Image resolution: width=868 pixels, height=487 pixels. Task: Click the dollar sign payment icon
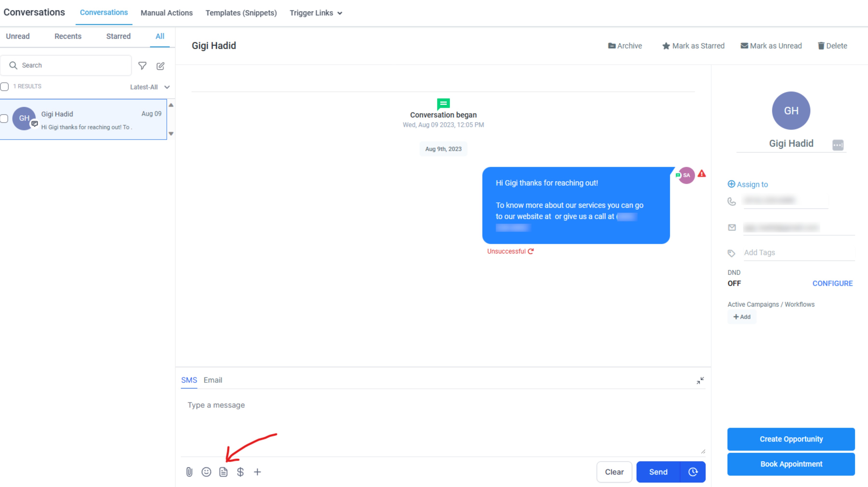pos(240,472)
